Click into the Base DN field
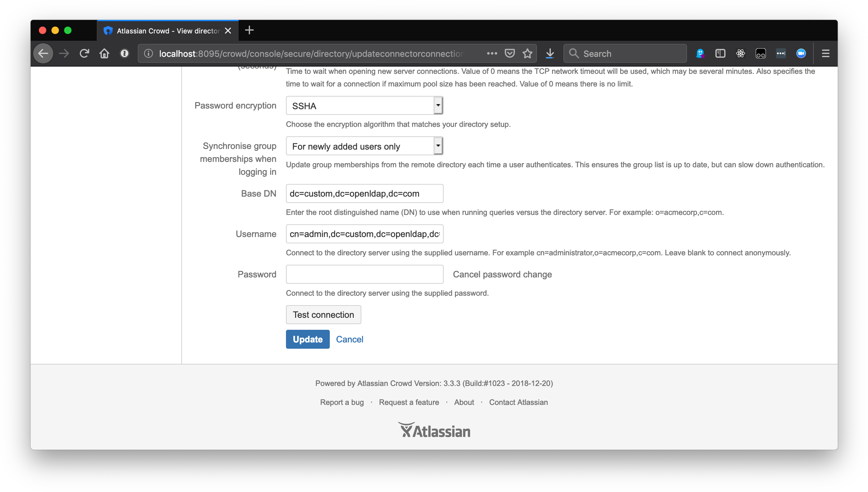This screenshot has height=492, width=868. pyautogui.click(x=364, y=193)
